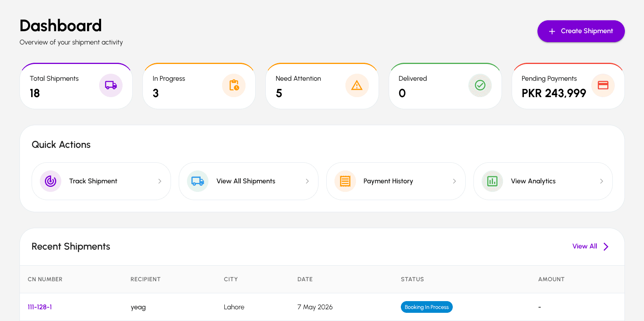Screen dimensions: 644x321
Task: Click the STATUS column header
Action: tap(412, 279)
